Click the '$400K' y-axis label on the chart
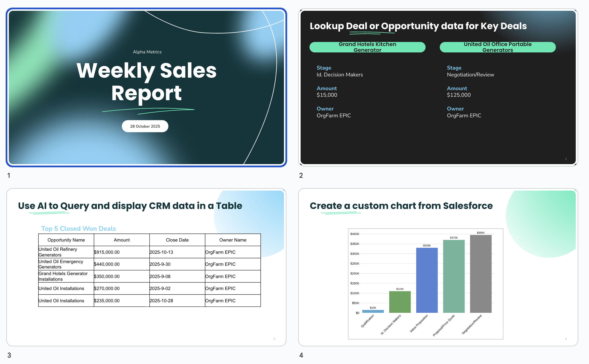Viewport: 589px width, 364px height. point(355,234)
